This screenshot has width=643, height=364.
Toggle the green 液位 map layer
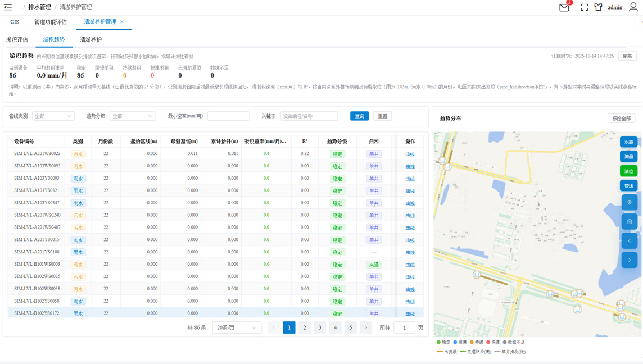point(628,171)
